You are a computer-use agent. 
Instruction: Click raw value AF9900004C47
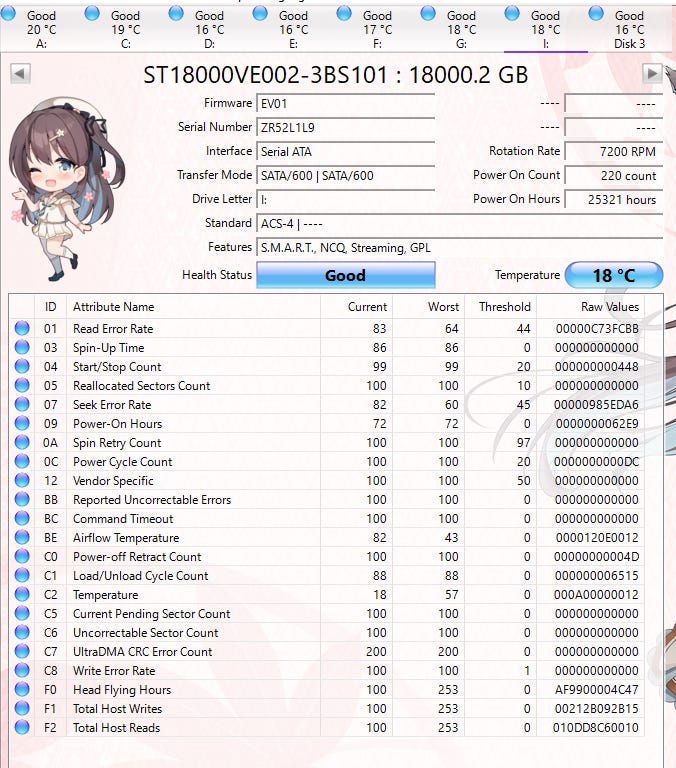597,690
